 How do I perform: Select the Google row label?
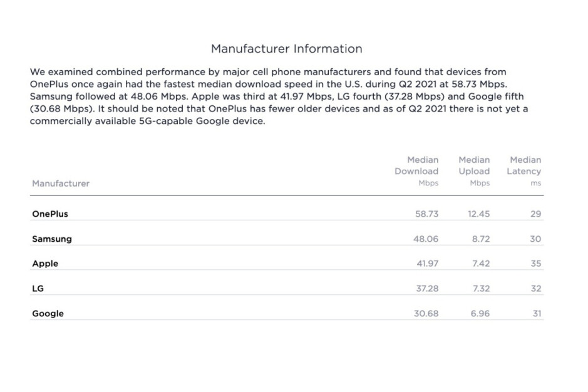coord(48,314)
